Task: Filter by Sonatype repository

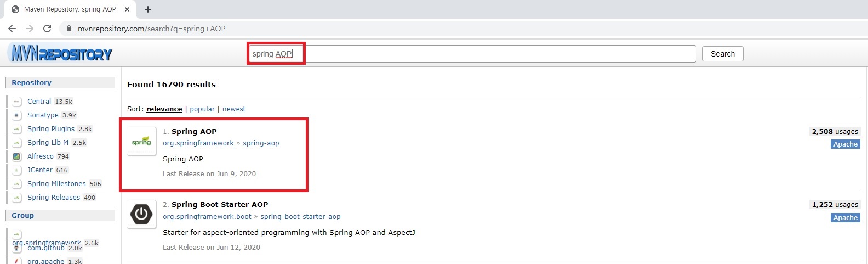Action: point(43,115)
